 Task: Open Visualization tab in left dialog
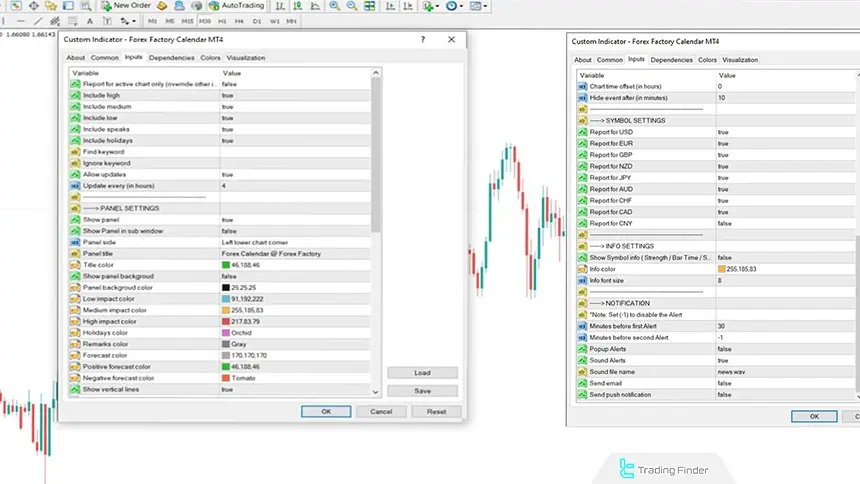pos(246,58)
